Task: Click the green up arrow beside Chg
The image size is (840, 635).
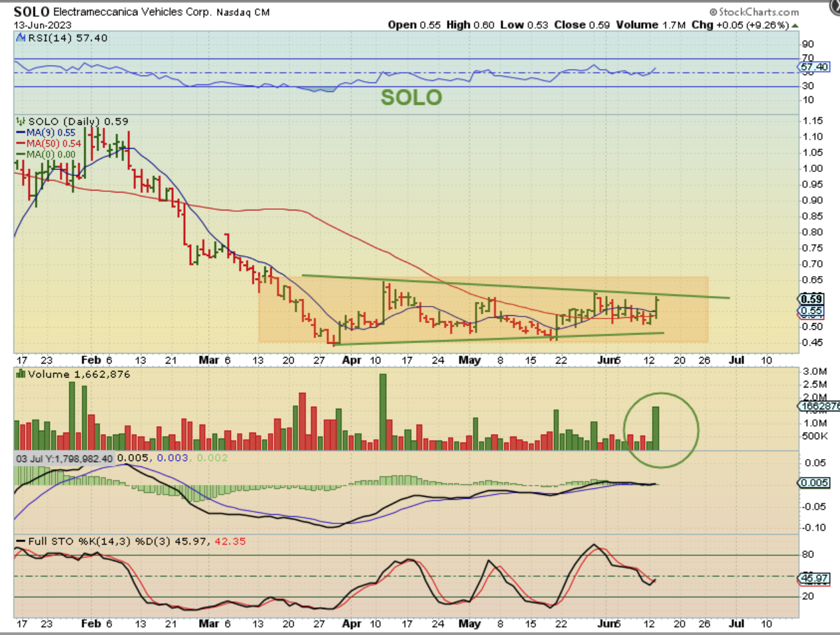Action: 795,25
